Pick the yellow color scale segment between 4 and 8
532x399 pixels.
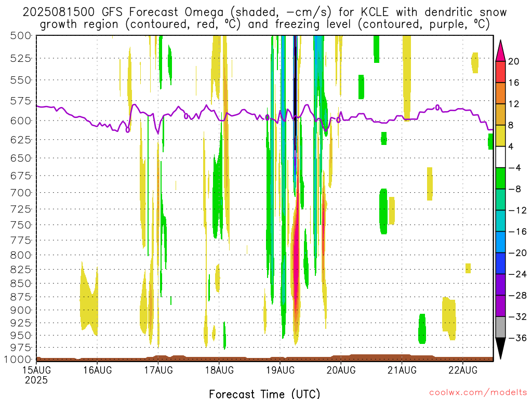tap(500, 136)
